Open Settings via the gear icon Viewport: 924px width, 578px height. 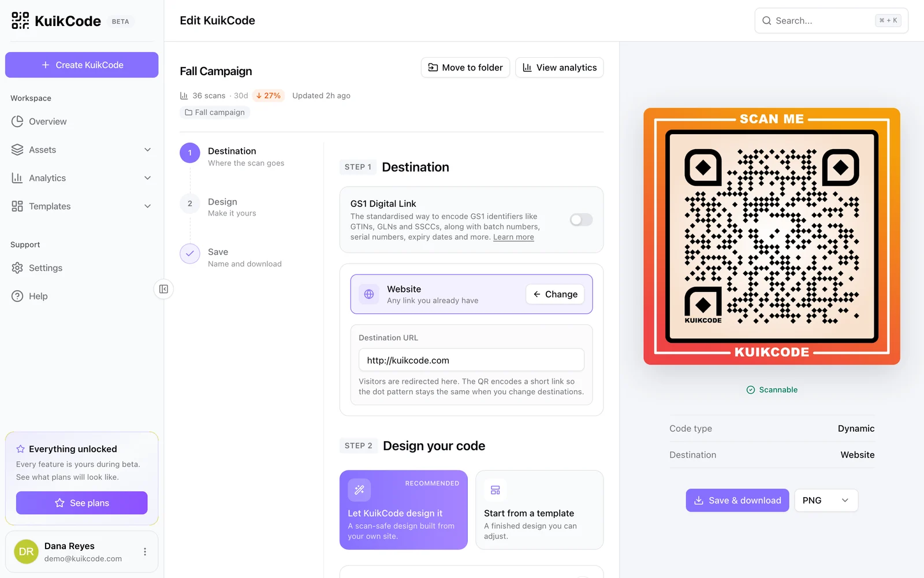tap(17, 268)
